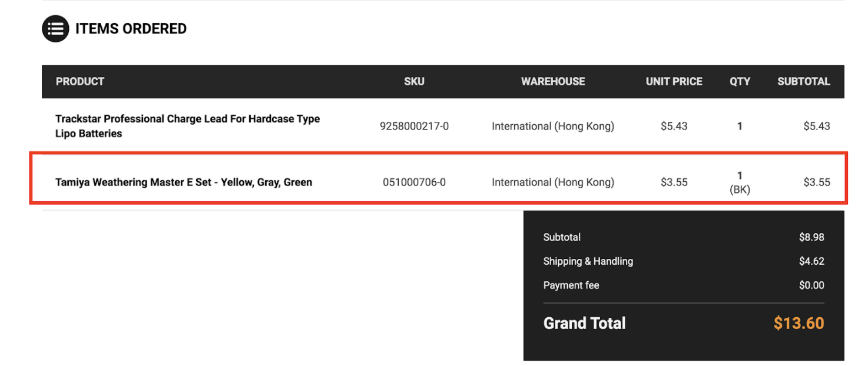This screenshot has width=868, height=366.
Task: Click the UNIT PRICE column header
Action: [x=674, y=82]
